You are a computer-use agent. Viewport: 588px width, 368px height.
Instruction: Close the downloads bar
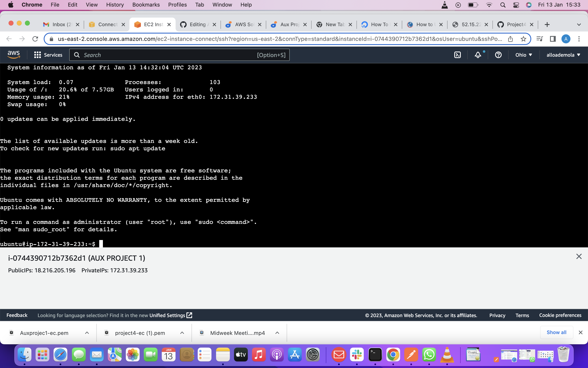pyautogui.click(x=580, y=332)
